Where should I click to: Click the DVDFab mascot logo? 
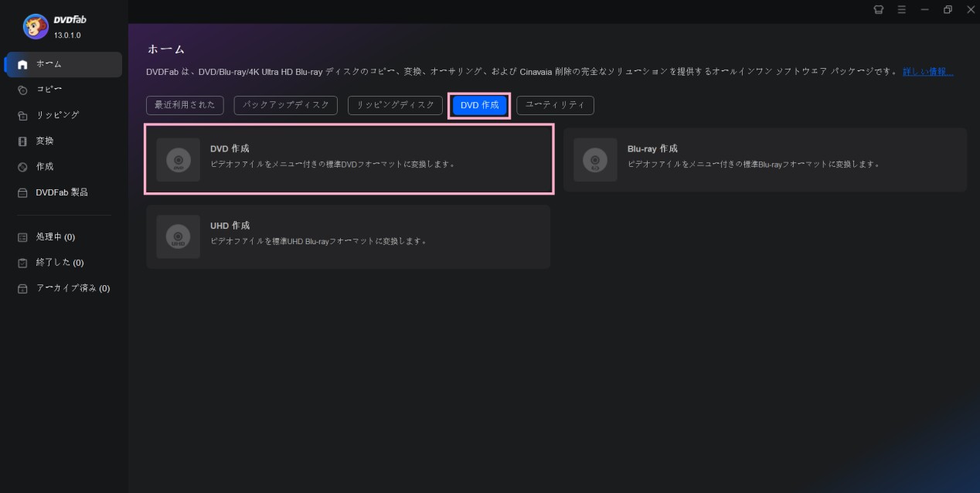point(36,26)
